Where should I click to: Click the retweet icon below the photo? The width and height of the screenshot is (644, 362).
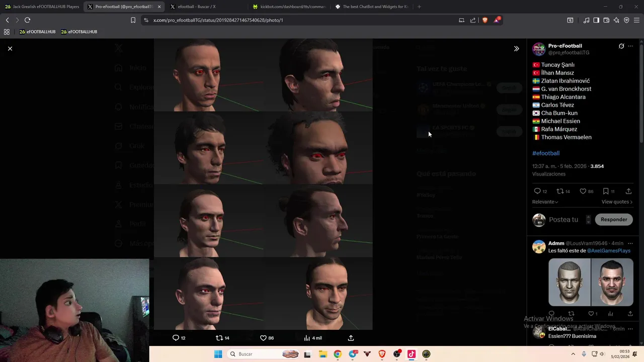pos(219,338)
